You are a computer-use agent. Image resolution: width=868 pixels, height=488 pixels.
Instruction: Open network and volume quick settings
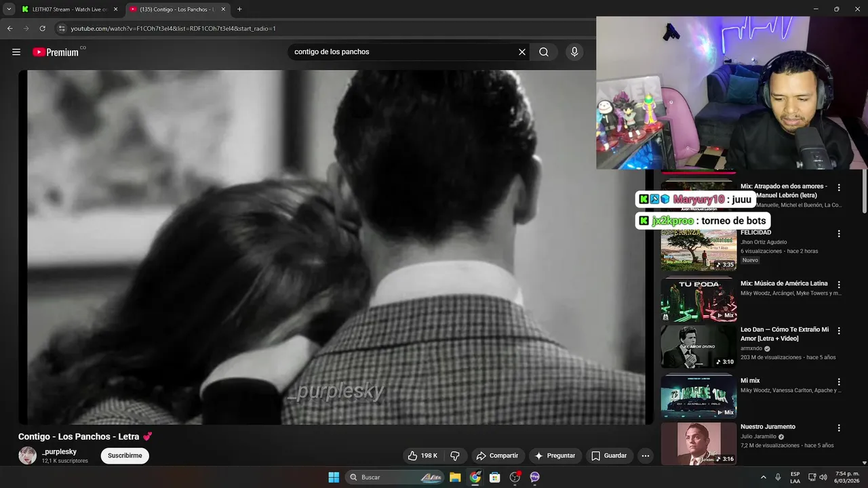(818, 477)
